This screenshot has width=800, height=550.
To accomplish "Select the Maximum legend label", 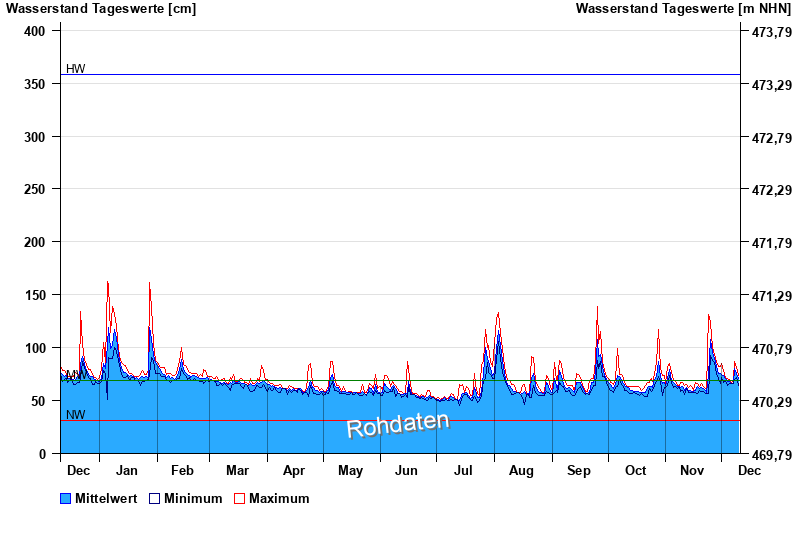I will click(279, 498).
